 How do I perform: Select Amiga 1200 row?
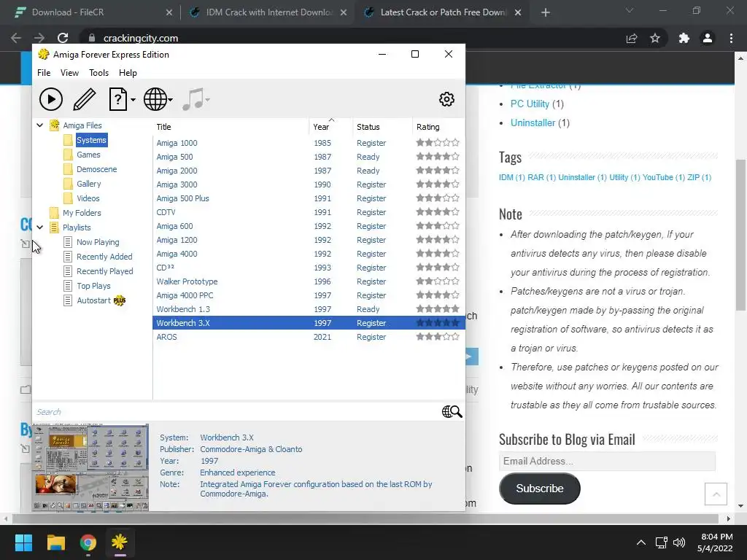click(309, 240)
